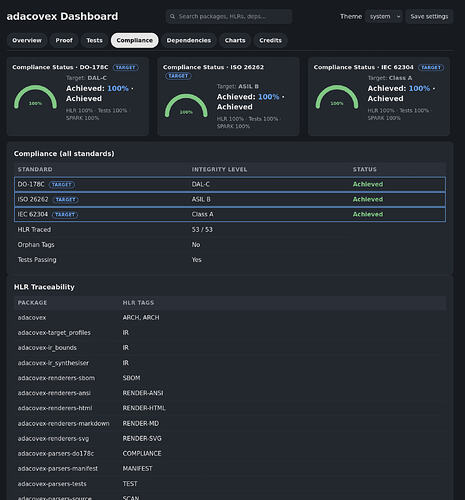Screen dimensions: 465x500
Task: Click the STATUS column header
Action: (x=365, y=169)
